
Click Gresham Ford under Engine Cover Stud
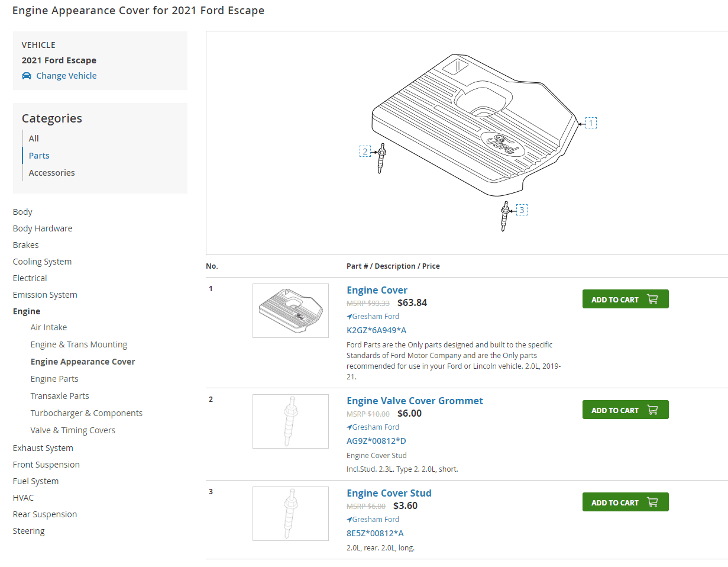[x=376, y=520]
